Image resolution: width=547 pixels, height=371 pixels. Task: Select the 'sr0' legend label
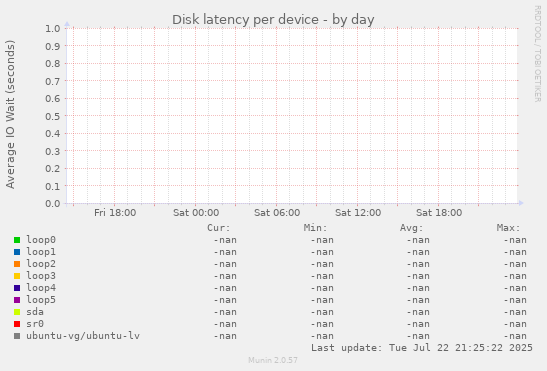pos(35,324)
